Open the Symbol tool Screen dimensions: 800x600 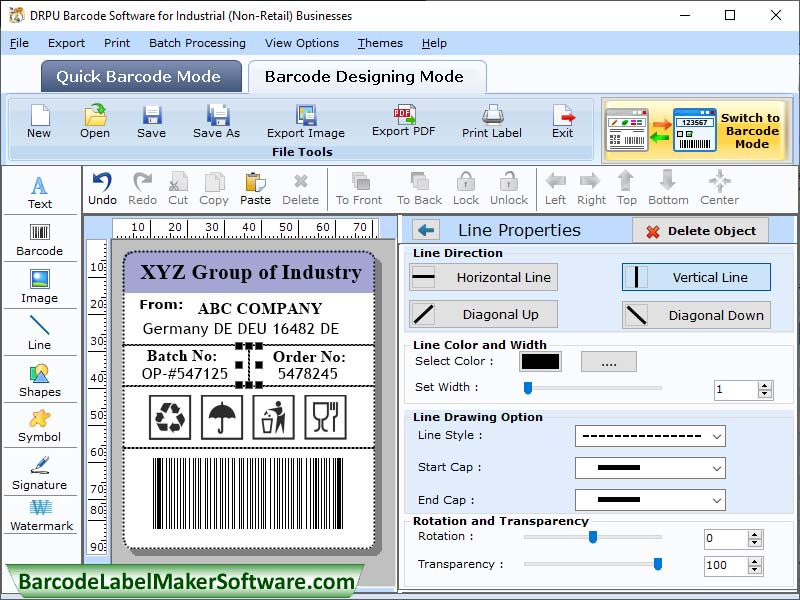point(40,426)
